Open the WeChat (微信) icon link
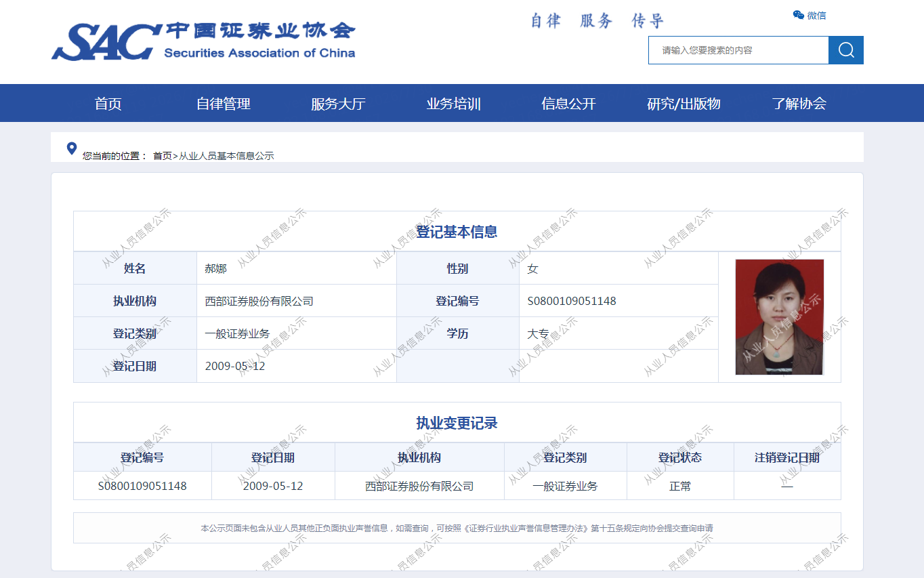This screenshot has height=578, width=924. click(810, 16)
